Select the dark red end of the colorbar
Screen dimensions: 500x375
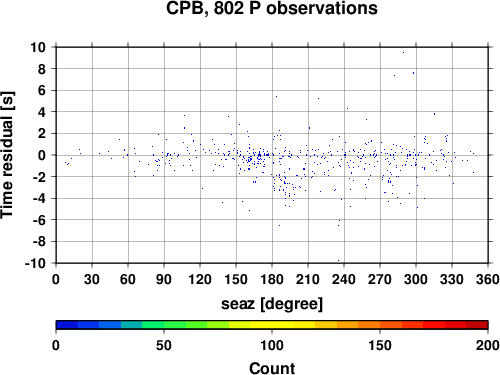click(x=477, y=325)
